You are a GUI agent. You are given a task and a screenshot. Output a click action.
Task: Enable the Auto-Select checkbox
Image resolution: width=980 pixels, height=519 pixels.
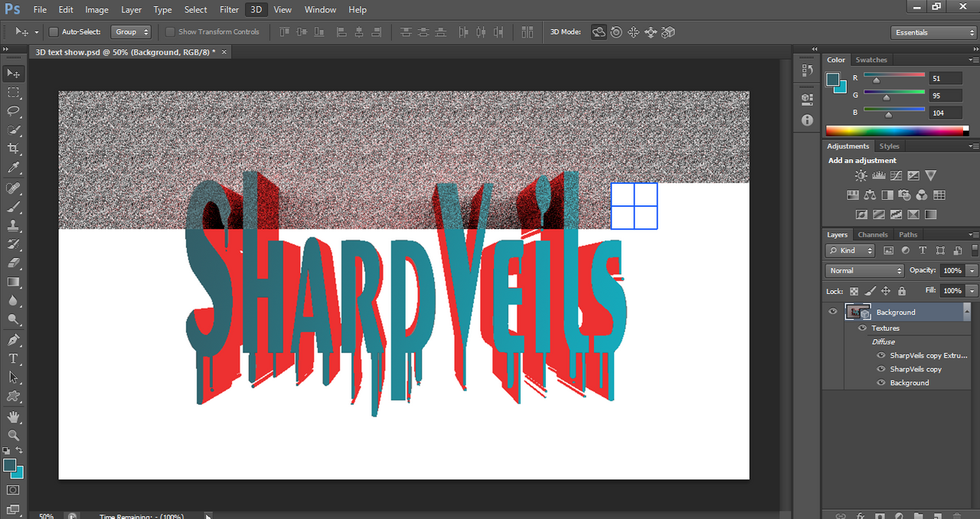click(x=54, y=32)
